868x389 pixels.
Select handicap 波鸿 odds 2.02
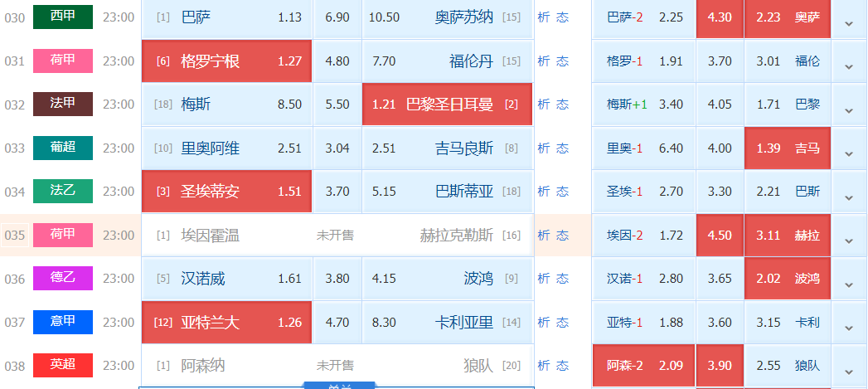pos(788,278)
